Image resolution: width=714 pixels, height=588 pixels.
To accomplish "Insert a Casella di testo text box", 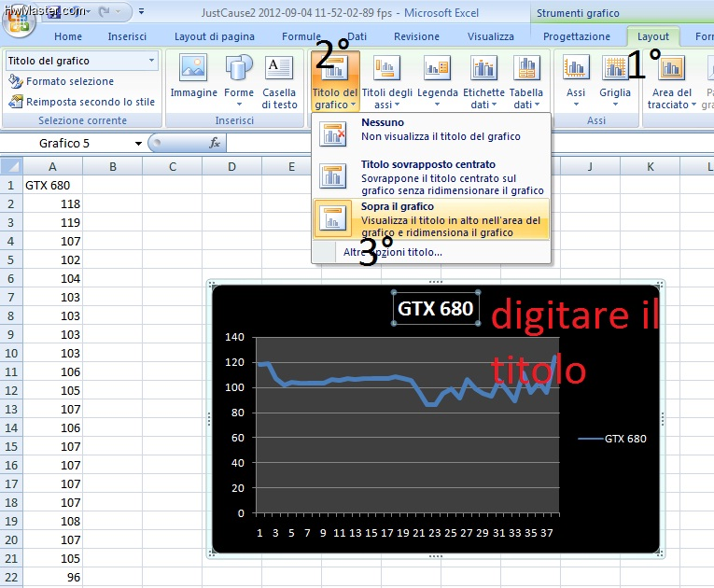I will 279,81.
